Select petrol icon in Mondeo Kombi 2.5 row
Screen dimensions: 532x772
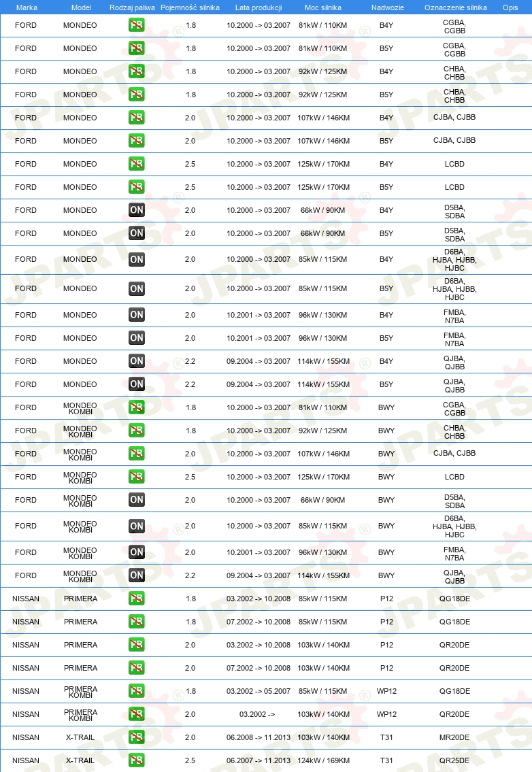pyautogui.click(x=137, y=477)
